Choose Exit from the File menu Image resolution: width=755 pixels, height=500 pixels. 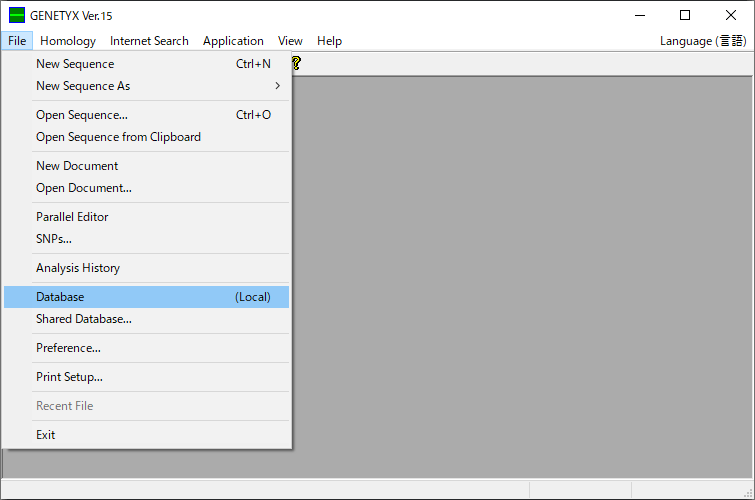pos(146,434)
